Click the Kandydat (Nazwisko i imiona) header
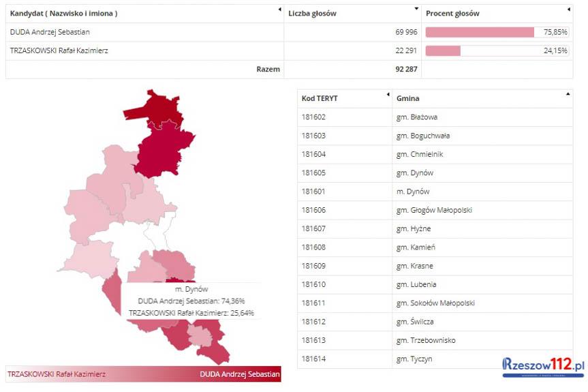The width and height of the screenshot is (588, 392). click(64, 14)
